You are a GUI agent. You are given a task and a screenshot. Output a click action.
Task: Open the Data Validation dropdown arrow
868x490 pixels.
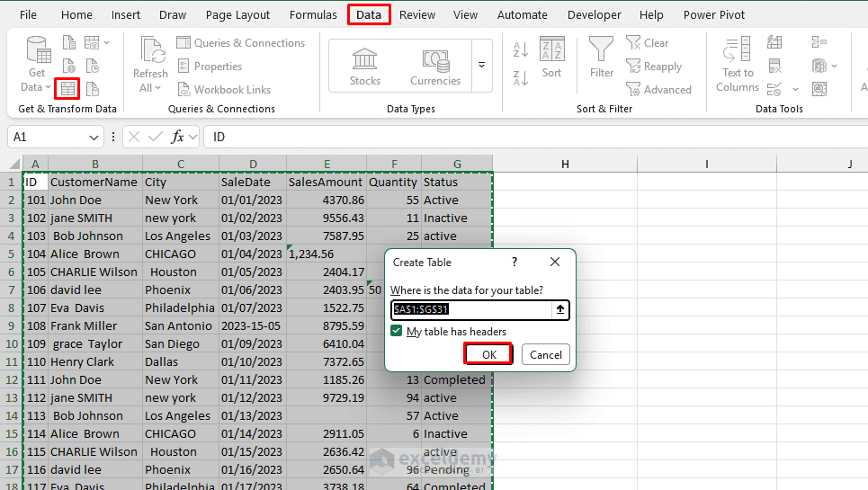(x=795, y=89)
